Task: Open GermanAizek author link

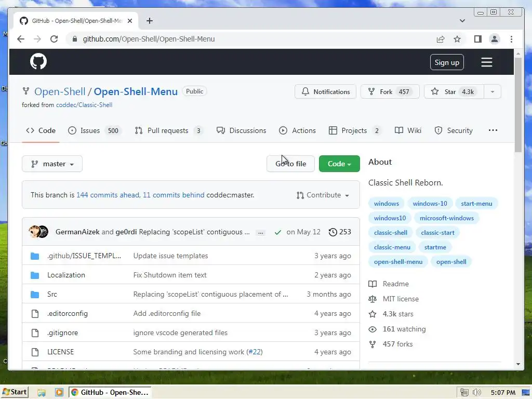Action: click(77, 232)
